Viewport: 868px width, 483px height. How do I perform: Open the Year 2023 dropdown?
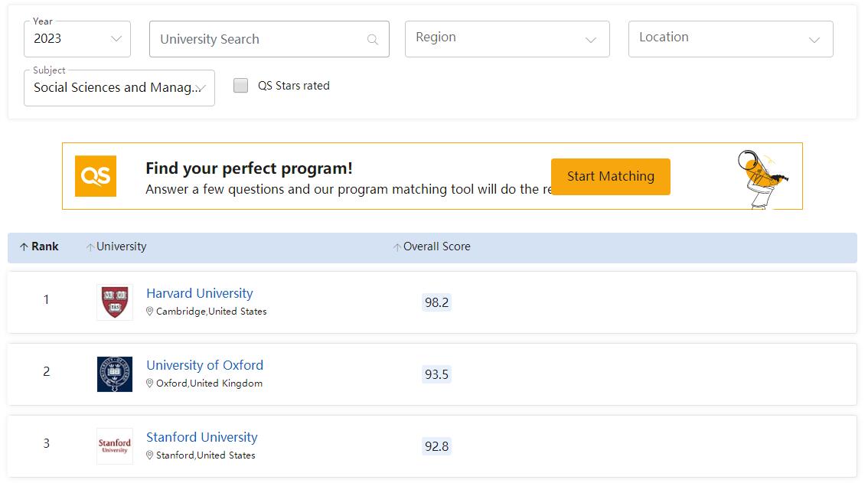(x=77, y=39)
